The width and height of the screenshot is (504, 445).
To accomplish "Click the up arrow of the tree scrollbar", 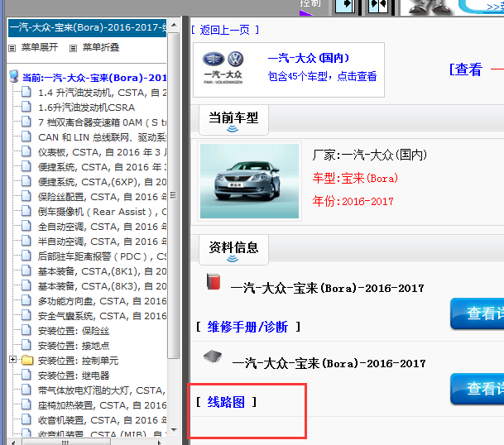I will (x=174, y=25).
